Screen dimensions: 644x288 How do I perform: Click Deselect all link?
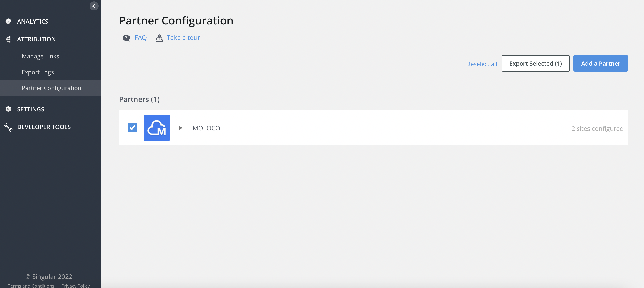coord(481,64)
